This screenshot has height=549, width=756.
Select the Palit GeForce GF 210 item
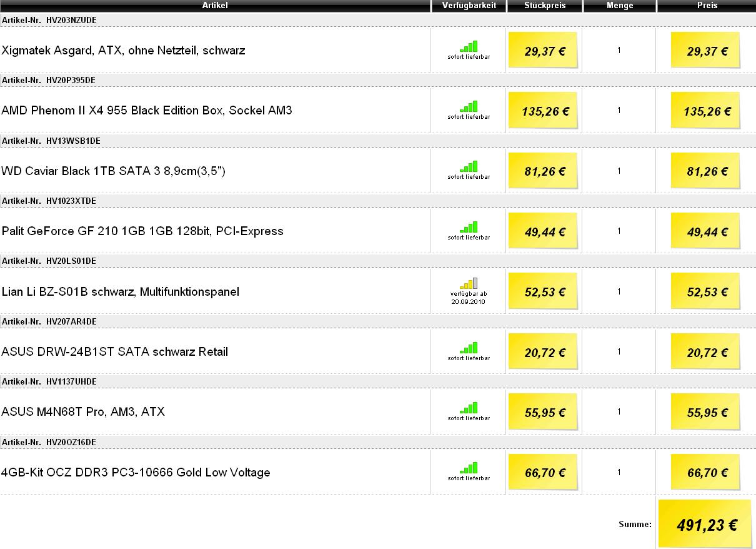pyautogui.click(x=142, y=231)
